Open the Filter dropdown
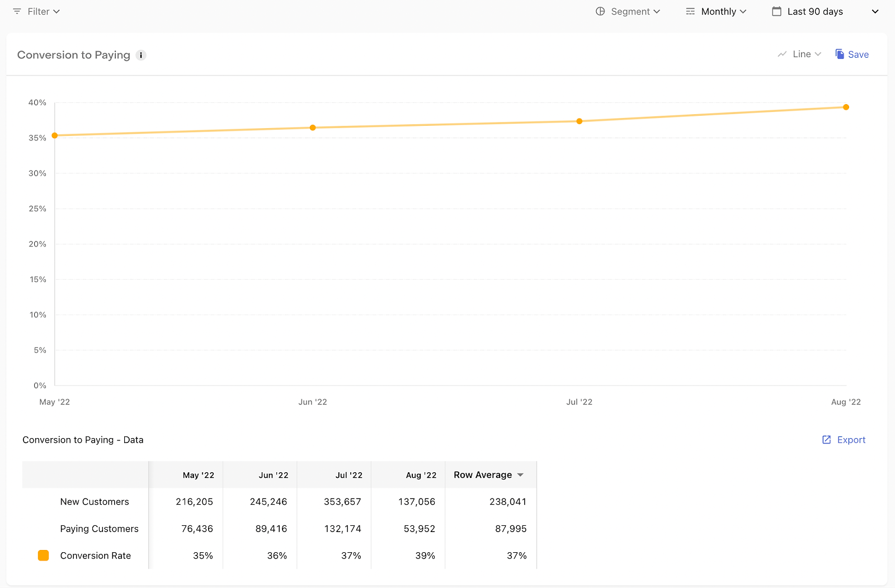Image resolution: width=895 pixels, height=588 pixels. 36,11
